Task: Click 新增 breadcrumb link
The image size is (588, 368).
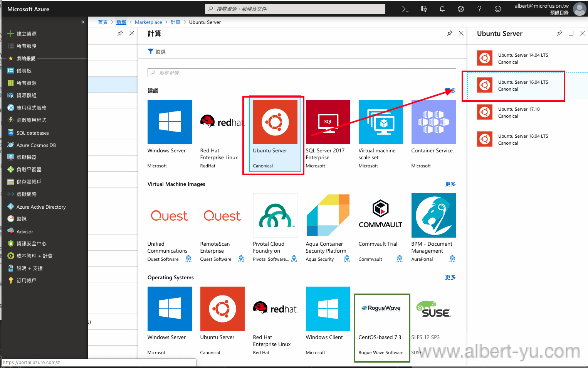Action: click(x=121, y=22)
